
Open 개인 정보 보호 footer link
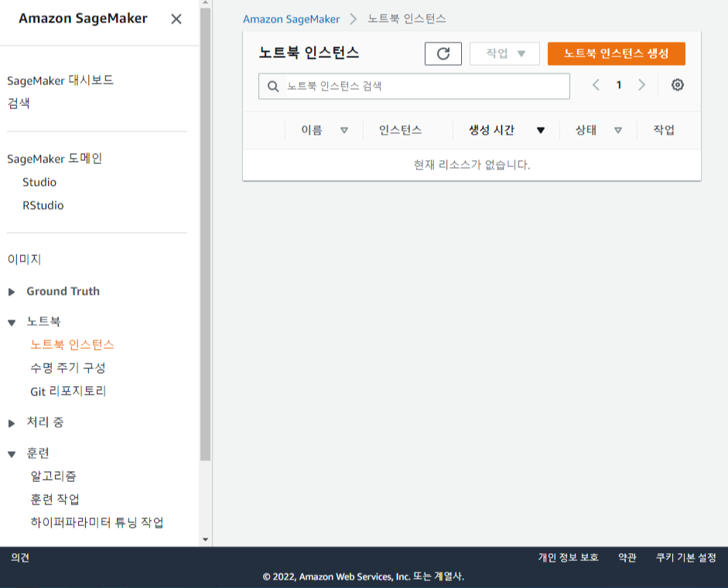pyautogui.click(x=569, y=557)
